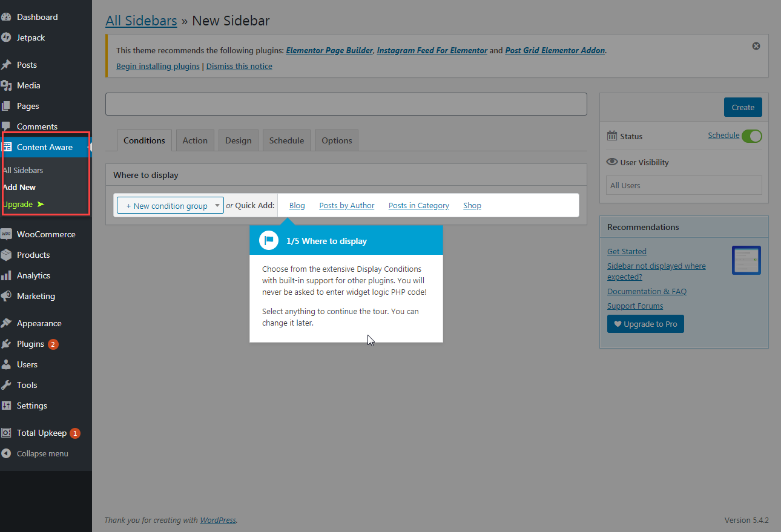Open WooCommerce from the admin menu
This screenshot has height=532, width=781.
click(8, 234)
